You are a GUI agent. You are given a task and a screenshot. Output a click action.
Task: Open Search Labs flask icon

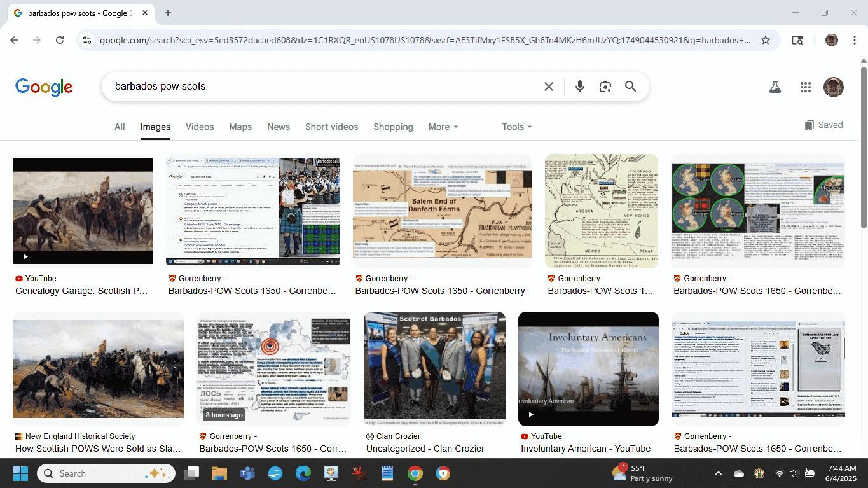coord(775,87)
